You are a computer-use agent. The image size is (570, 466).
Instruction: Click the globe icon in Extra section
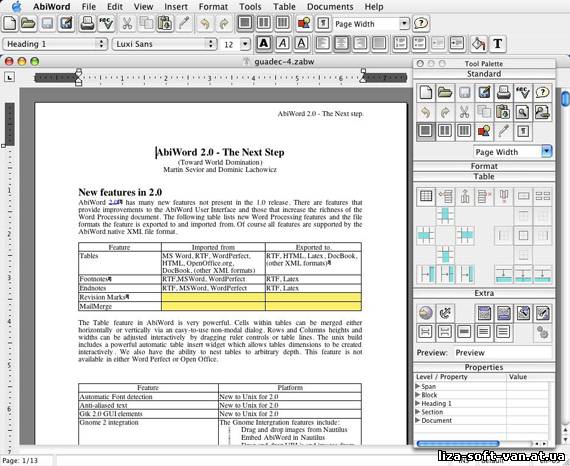(x=425, y=313)
